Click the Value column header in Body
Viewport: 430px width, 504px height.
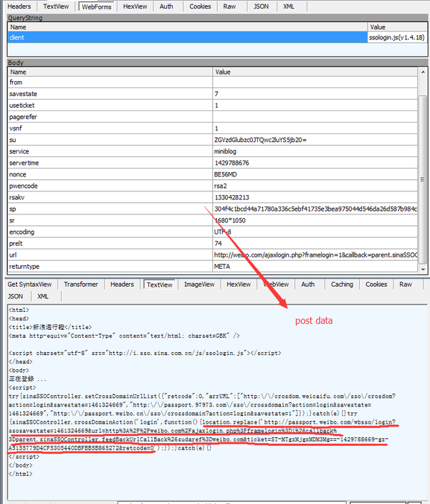click(x=224, y=72)
